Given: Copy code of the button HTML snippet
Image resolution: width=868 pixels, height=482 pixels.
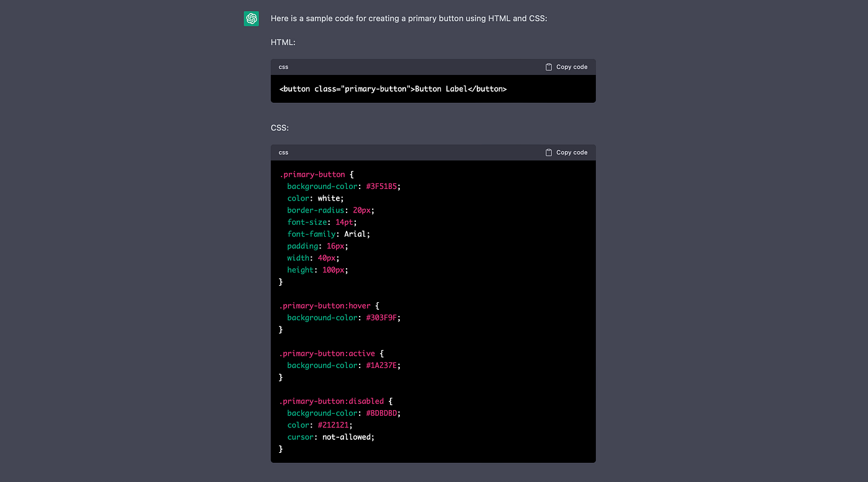Looking at the screenshot, I should point(566,67).
